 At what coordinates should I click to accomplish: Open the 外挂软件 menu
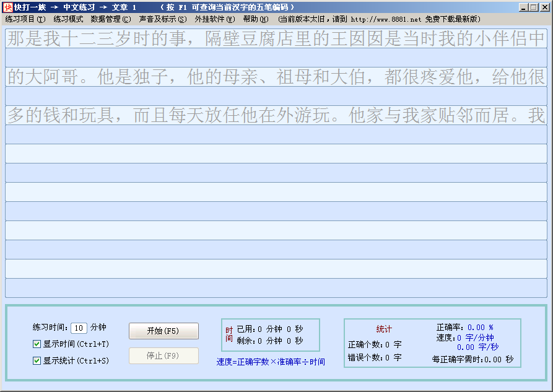(215, 19)
